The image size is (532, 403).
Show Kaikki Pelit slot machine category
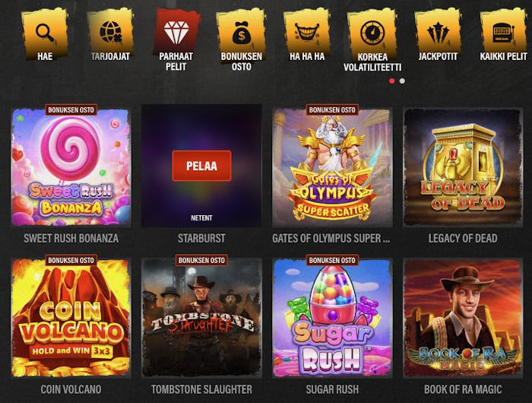pos(503,33)
